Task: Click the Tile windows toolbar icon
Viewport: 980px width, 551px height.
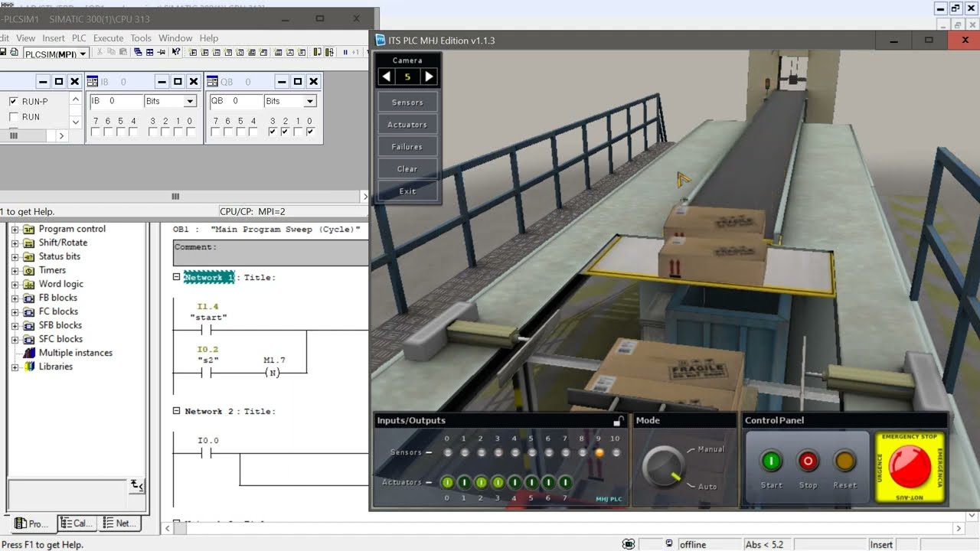Action: [x=149, y=52]
